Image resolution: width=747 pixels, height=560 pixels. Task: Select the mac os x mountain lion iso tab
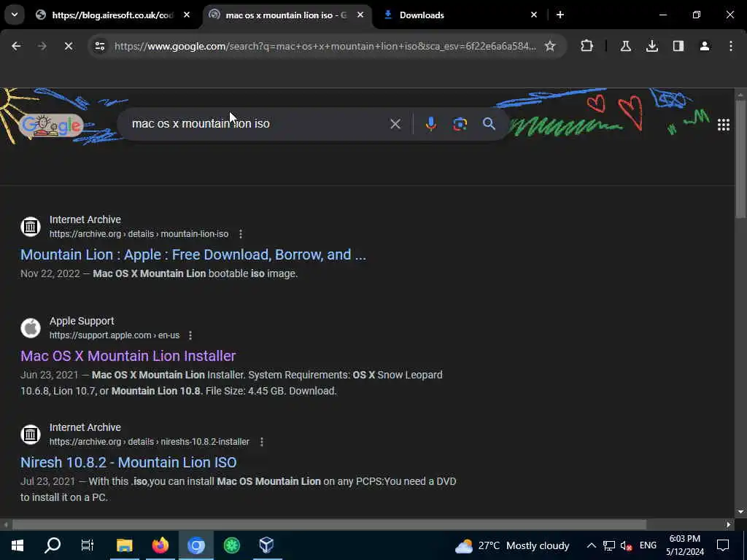tap(286, 15)
